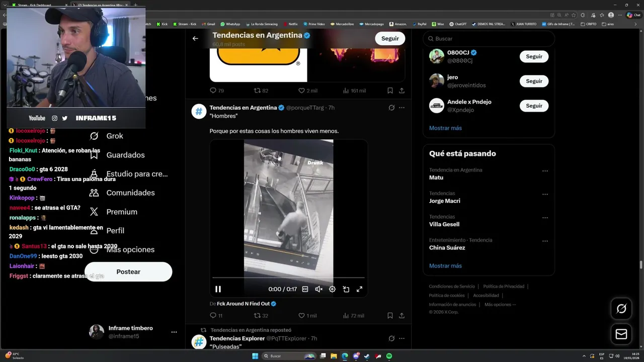Toggle the video picture-in-picture mode
Image resolution: width=644 pixels, height=362 pixels.
[x=346, y=289]
